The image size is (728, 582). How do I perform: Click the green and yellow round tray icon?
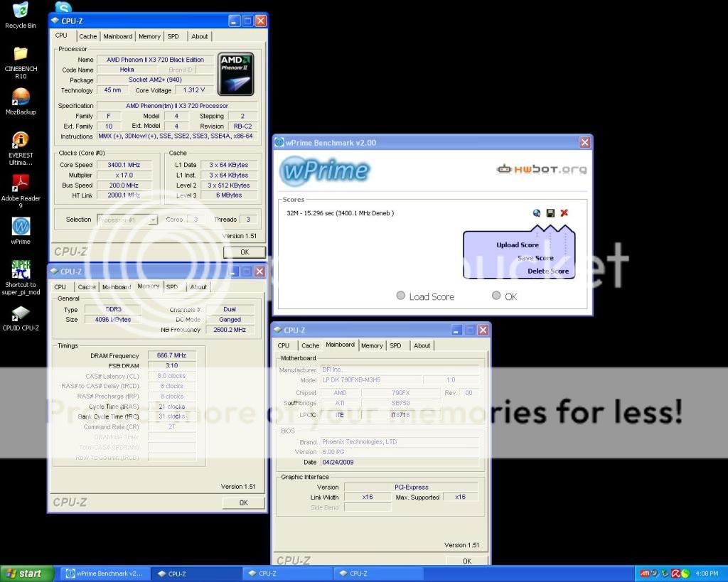[685, 573]
